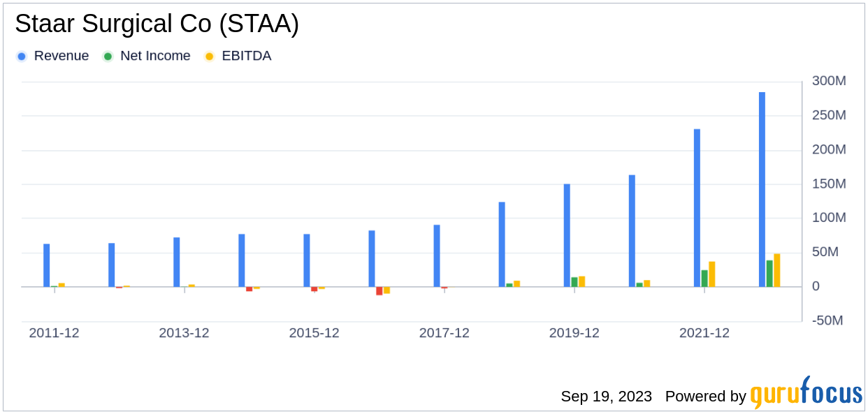Click the 250M y-axis label
The height and width of the screenshot is (414, 868).
tap(829, 115)
